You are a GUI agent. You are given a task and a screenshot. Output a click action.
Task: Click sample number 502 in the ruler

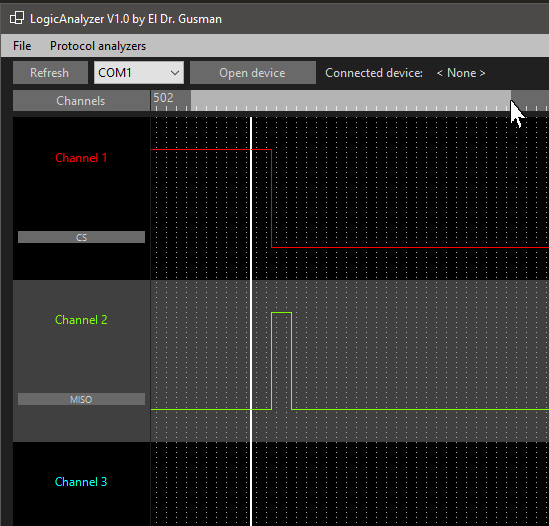(163, 98)
